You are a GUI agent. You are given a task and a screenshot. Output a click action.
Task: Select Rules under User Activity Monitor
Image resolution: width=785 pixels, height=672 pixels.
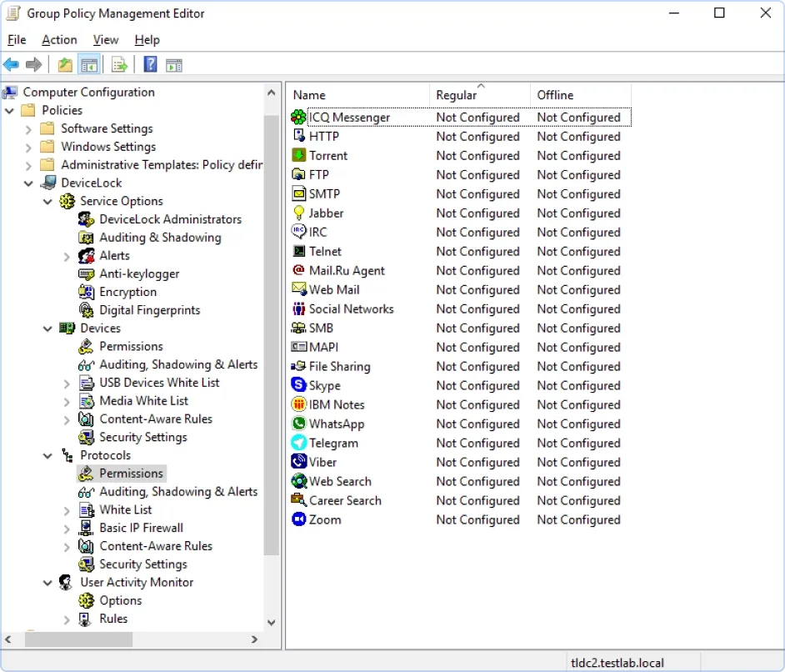(113, 619)
